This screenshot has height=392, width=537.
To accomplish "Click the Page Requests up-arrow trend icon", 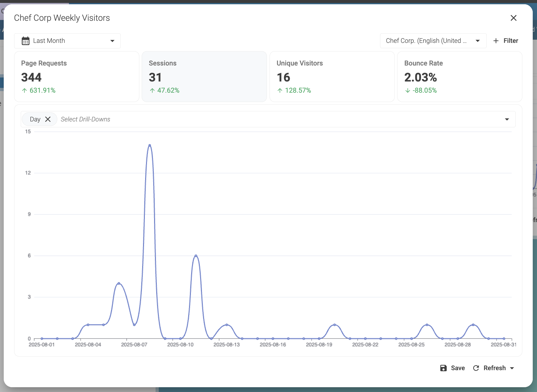I will (25, 91).
